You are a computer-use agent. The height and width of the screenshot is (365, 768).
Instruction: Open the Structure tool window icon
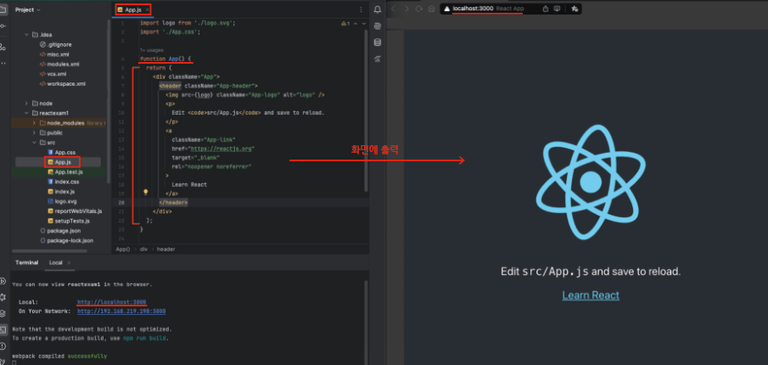pos(2,47)
